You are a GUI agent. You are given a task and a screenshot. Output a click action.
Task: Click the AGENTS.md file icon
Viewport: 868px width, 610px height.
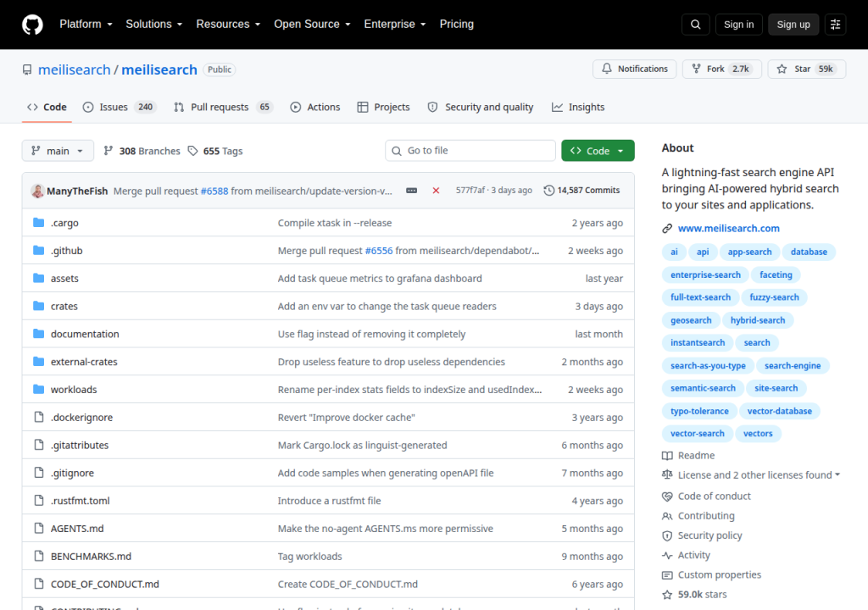click(39, 528)
